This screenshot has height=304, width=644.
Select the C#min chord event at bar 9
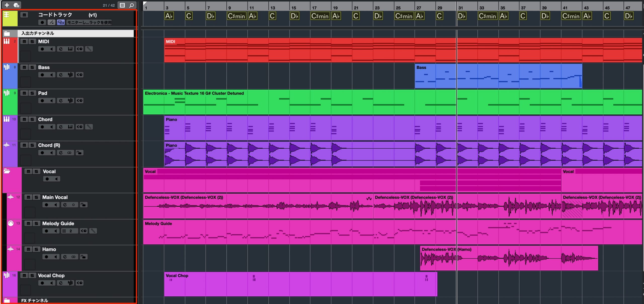236,16
